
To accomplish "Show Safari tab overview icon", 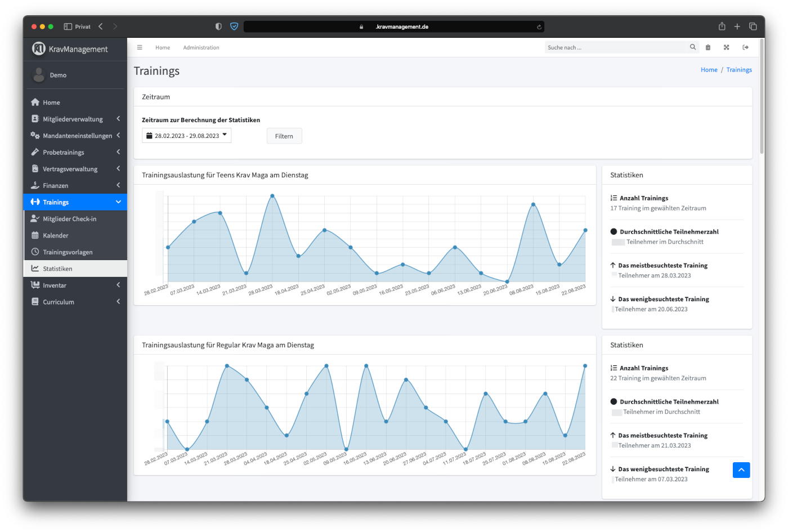I will coord(753,26).
